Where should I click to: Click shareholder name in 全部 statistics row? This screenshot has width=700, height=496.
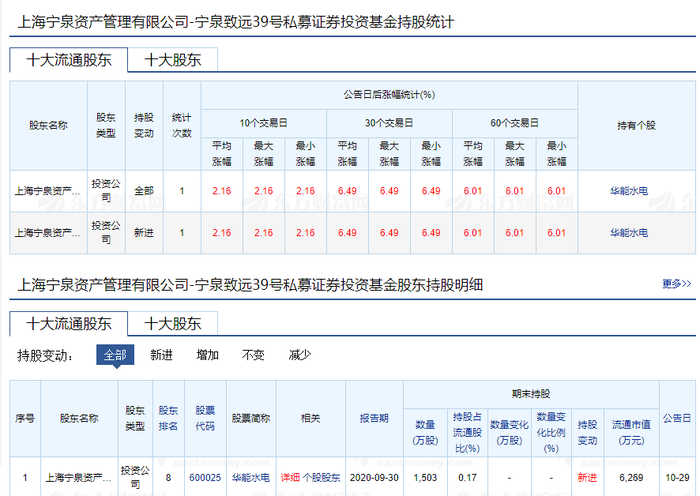click(x=48, y=191)
